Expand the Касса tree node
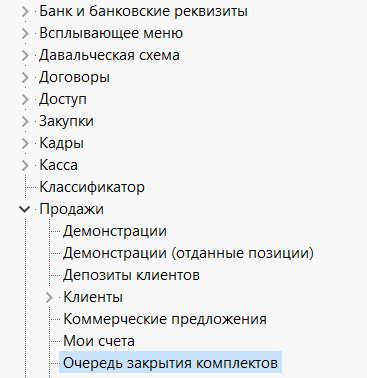 [25, 166]
